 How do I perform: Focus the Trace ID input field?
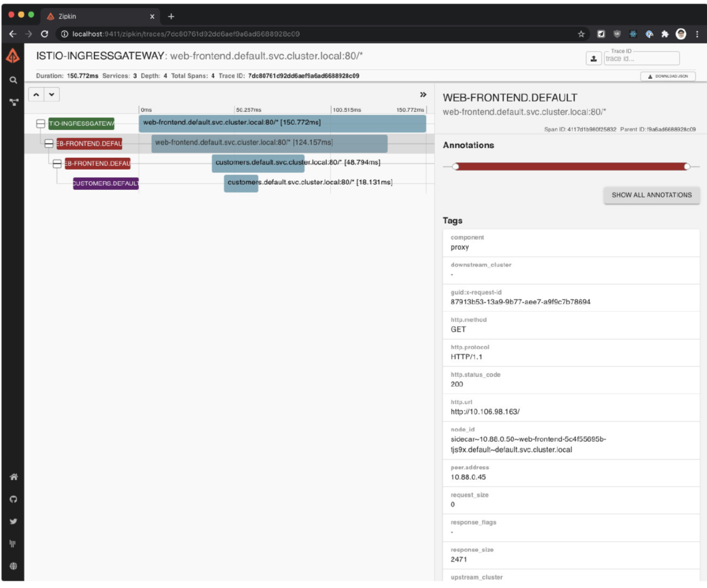(641, 59)
